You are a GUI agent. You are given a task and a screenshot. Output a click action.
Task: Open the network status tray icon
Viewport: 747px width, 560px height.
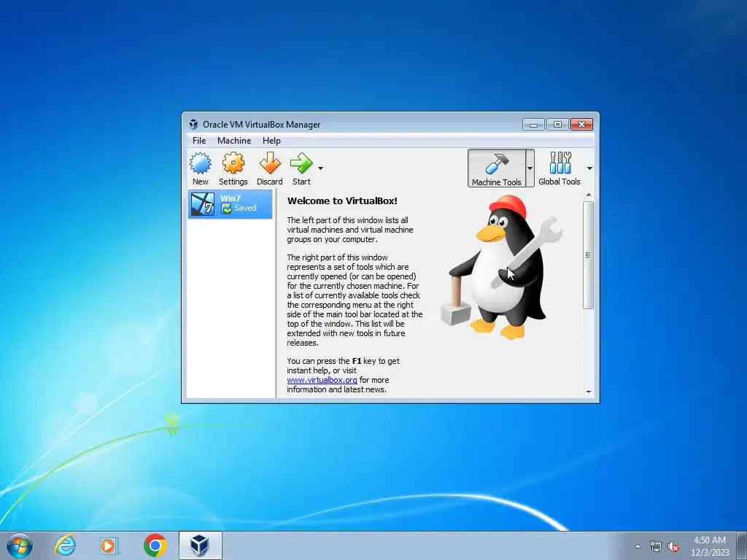pos(656,547)
